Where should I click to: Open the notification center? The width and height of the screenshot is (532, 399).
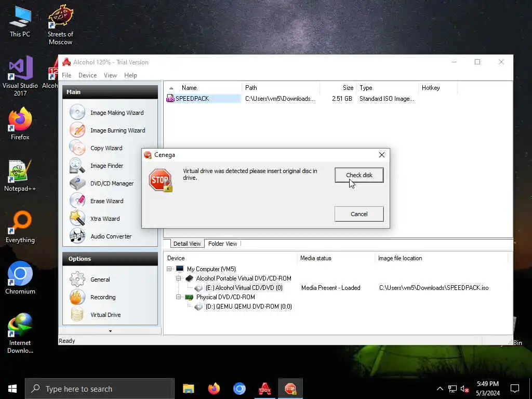coord(515,389)
